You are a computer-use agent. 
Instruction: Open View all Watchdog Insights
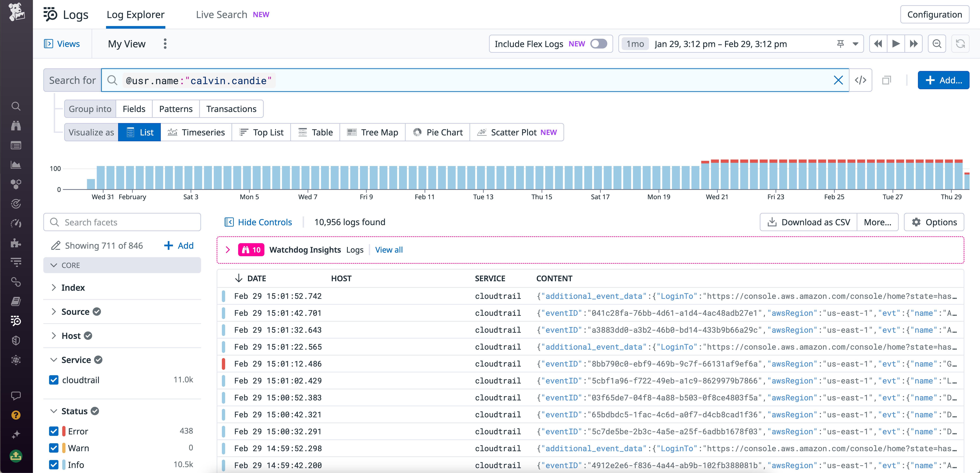pos(389,250)
